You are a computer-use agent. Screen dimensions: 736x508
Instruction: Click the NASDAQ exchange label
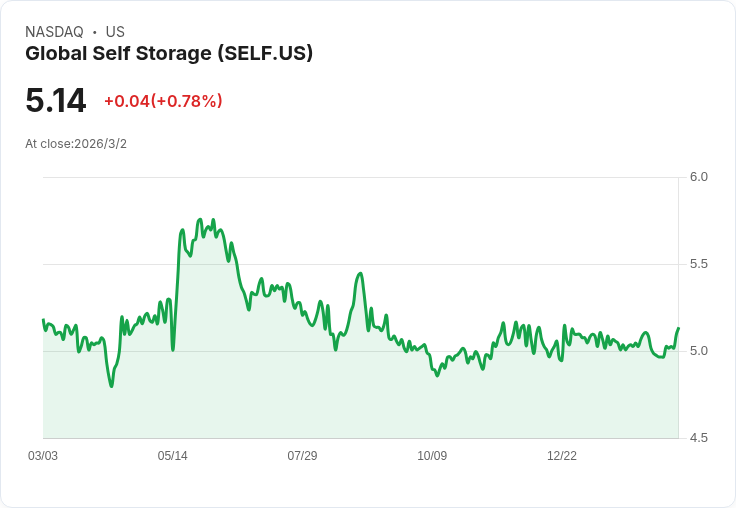[x=54, y=32]
